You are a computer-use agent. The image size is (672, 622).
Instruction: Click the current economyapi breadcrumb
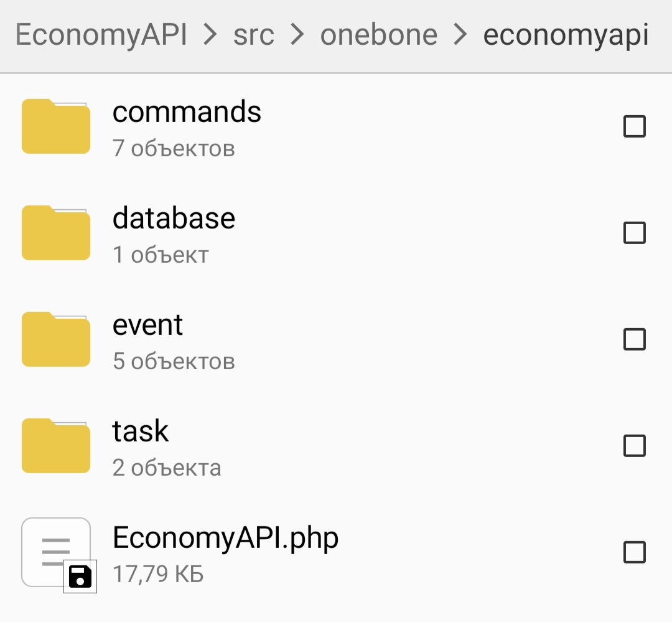pyautogui.click(x=566, y=35)
